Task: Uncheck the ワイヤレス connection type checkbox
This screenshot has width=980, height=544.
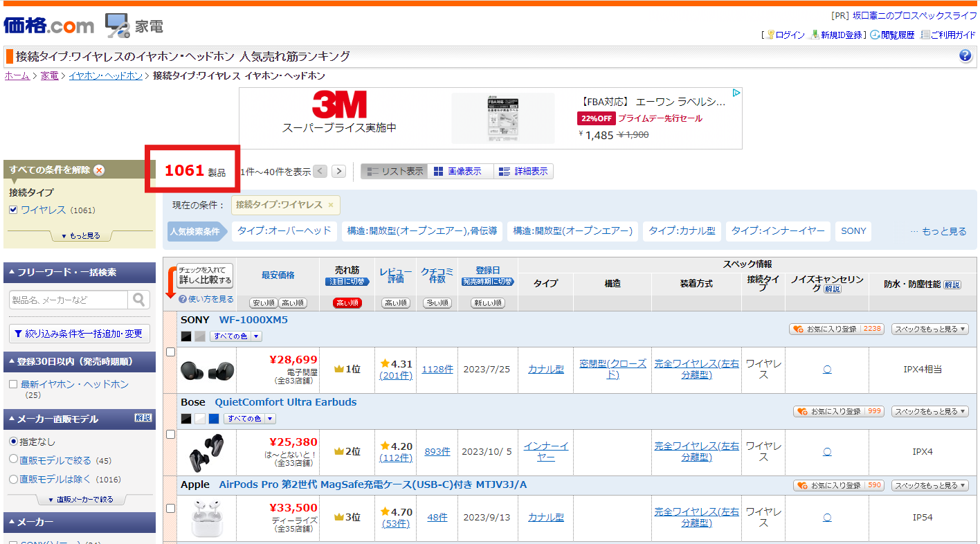Action: pos(13,210)
